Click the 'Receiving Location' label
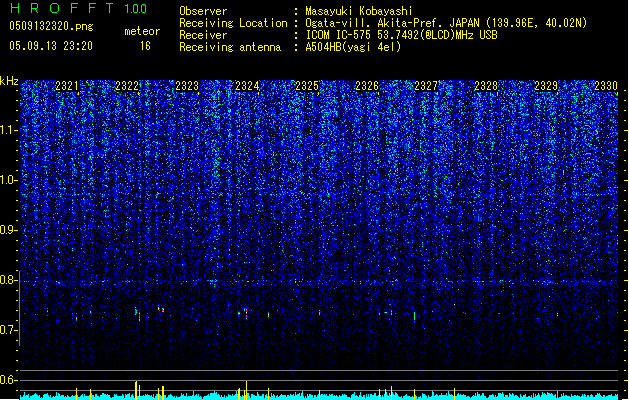The image size is (629, 400). [x=233, y=23]
